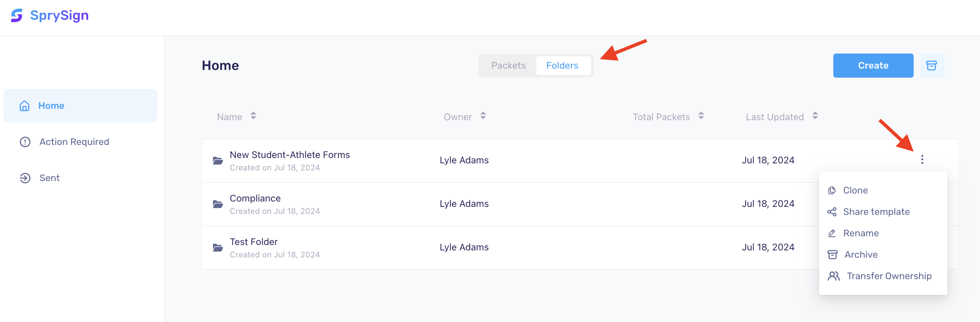980x322 pixels.
Task: Sort by Total Packets column arrows
Action: click(701, 115)
